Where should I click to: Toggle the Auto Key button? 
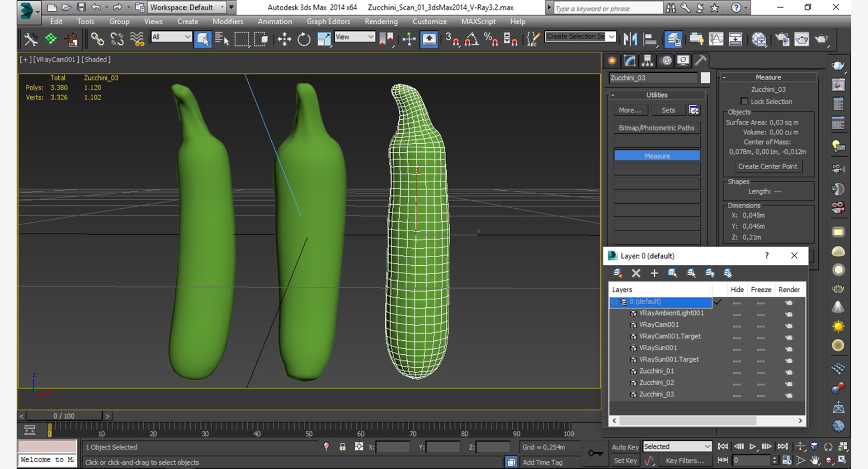click(625, 447)
